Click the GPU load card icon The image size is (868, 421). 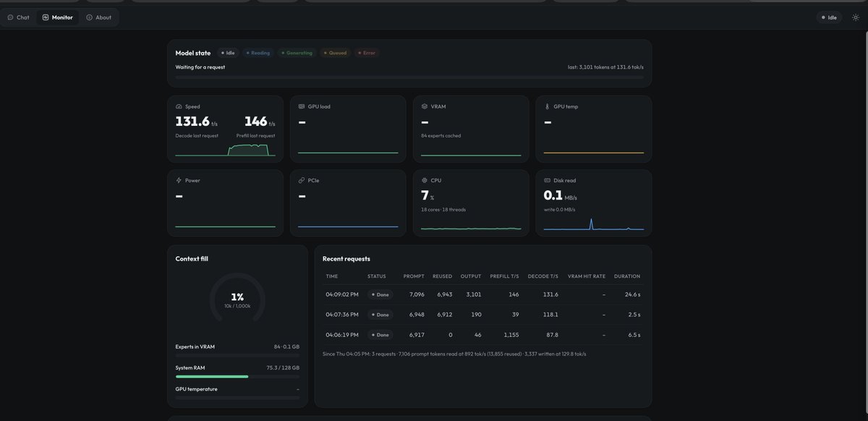coord(302,106)
